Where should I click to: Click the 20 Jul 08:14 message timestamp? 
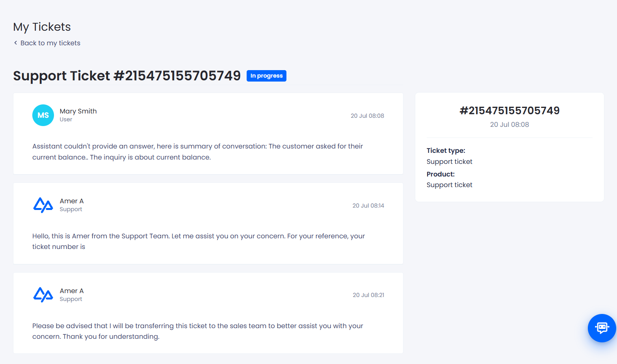[368, 206]
